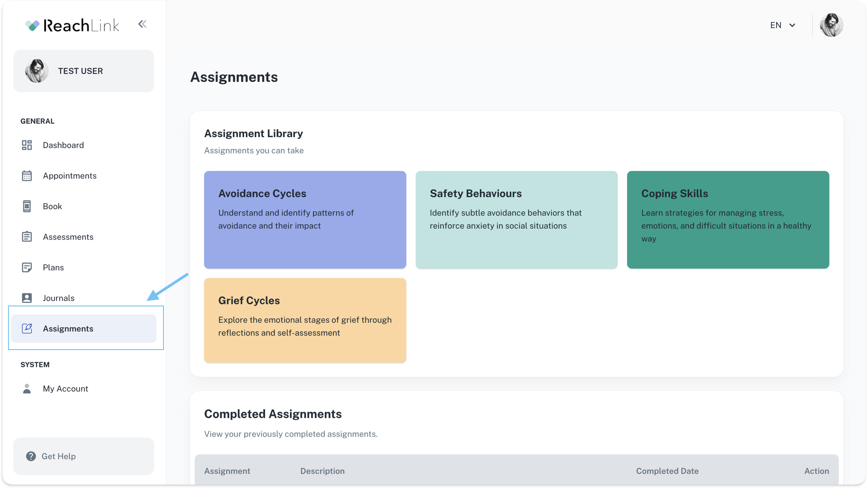This screenshot has height=489, width=868.
Task: Open the profile avatar menu in the top right
Action: (831, 25)
